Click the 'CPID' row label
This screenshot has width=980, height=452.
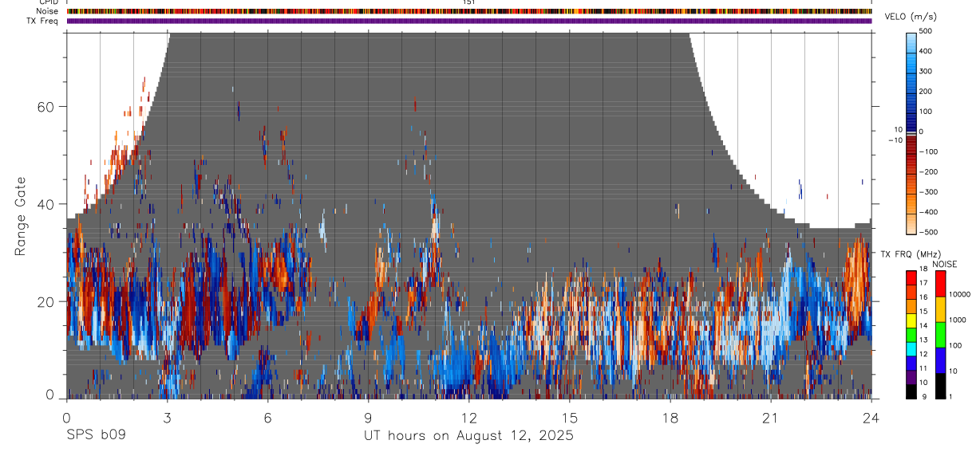[48, 2]
